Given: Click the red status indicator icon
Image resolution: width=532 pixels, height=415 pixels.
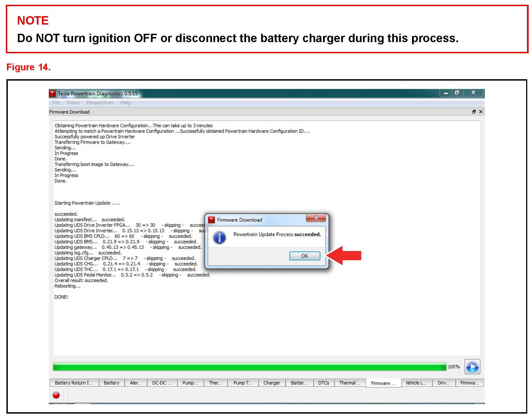Looking at the screenshot, I should pyautogui.click(x=56, y=395).
